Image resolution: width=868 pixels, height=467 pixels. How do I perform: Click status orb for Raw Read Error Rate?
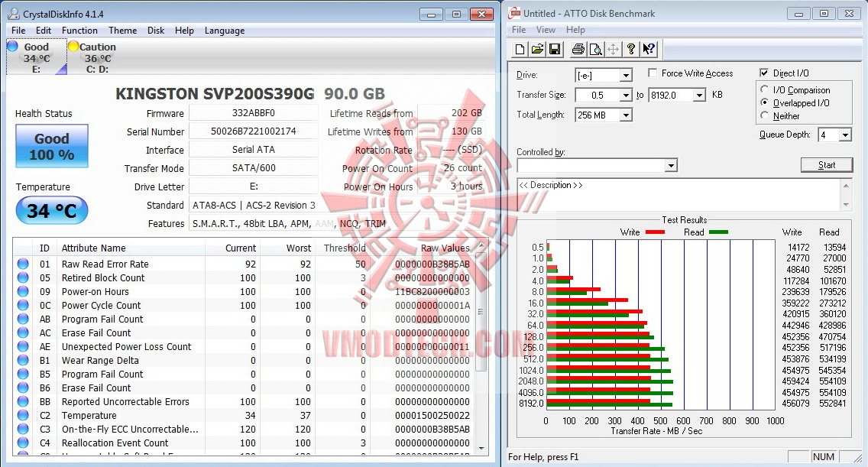tap(23, 264)
